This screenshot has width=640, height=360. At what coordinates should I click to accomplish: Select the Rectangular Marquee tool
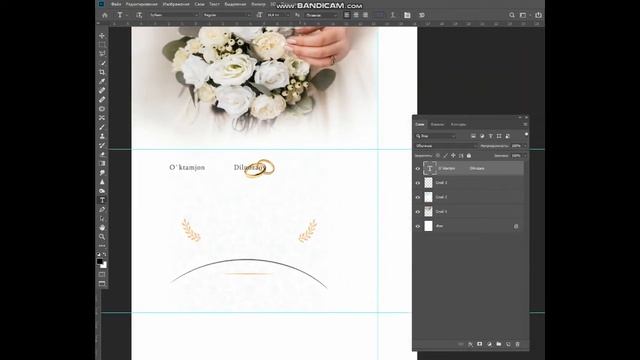pyautogui.click(x=102, y=44)
